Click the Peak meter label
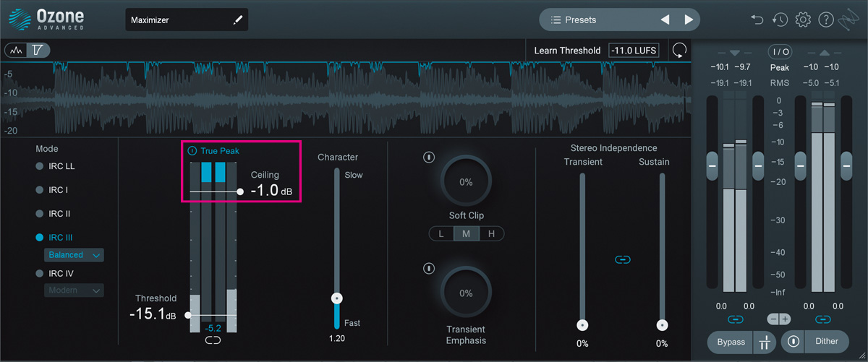 (x=780, y=67)
